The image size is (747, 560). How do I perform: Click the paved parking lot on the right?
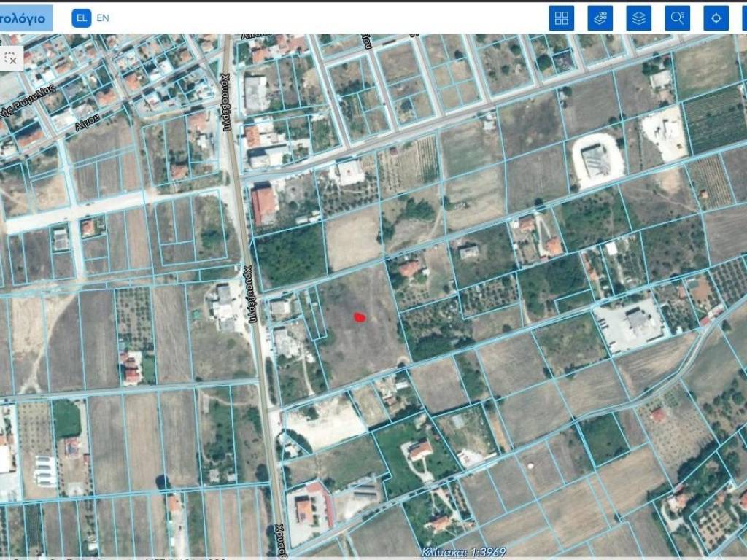tap(626, 324)
